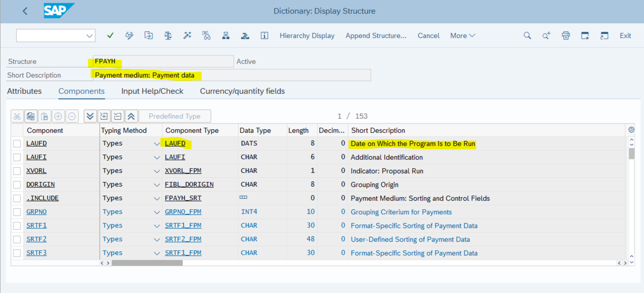Click the Find Next magnifier-plus icon
This screenshot has width=644, height=293.
pyautogui.click(x=546, y=36)
